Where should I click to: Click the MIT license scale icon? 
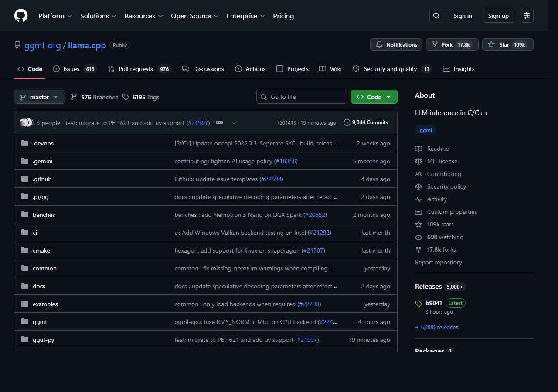click(x=418, y=161)
